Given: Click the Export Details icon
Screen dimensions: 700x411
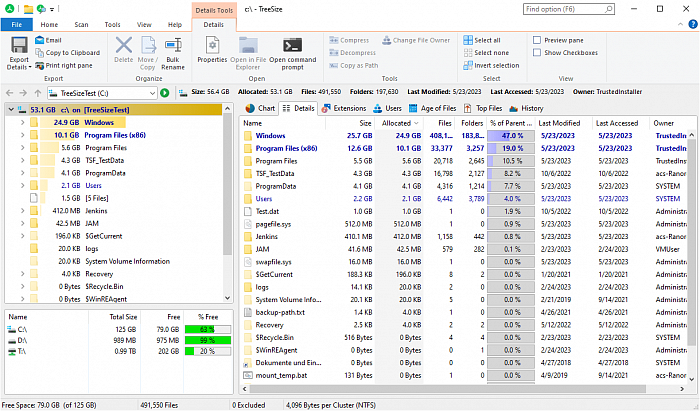Looking at the screenshot, I should (x=19, y=45).
